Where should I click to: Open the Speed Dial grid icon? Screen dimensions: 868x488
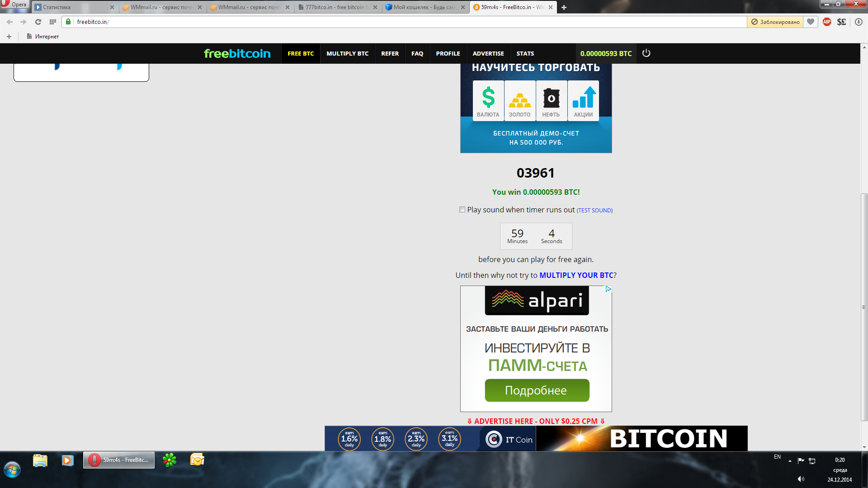(53, 22)
